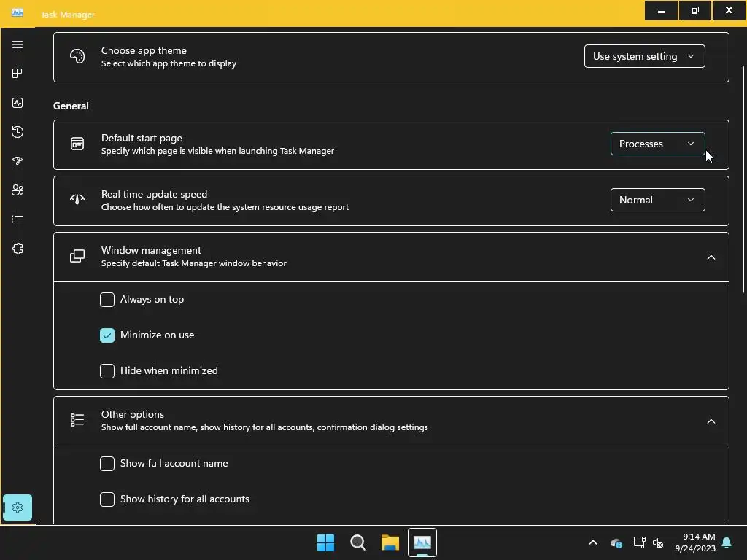Open the Use system setting theme dropdown
Viewport: 747px width, 560px height.
coord(645,56)
